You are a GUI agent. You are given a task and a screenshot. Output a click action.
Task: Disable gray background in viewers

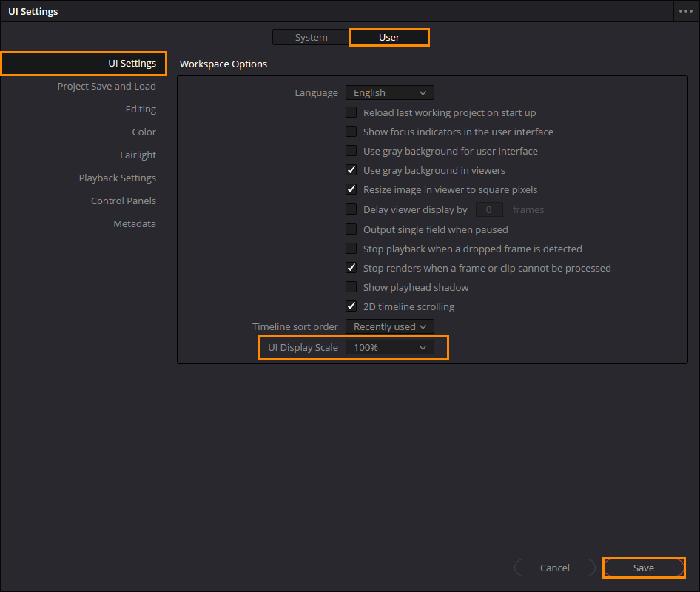tap(351, 169)
